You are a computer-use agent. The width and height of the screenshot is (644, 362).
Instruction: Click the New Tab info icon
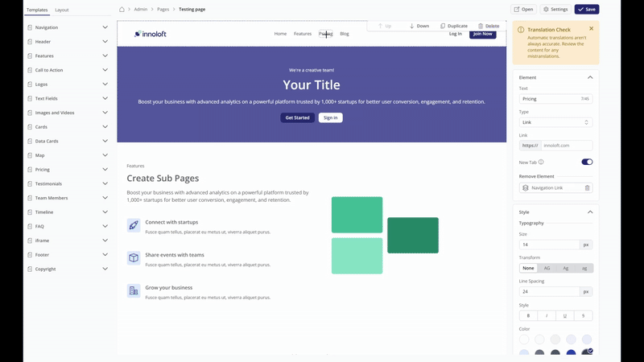pos(541,162)
